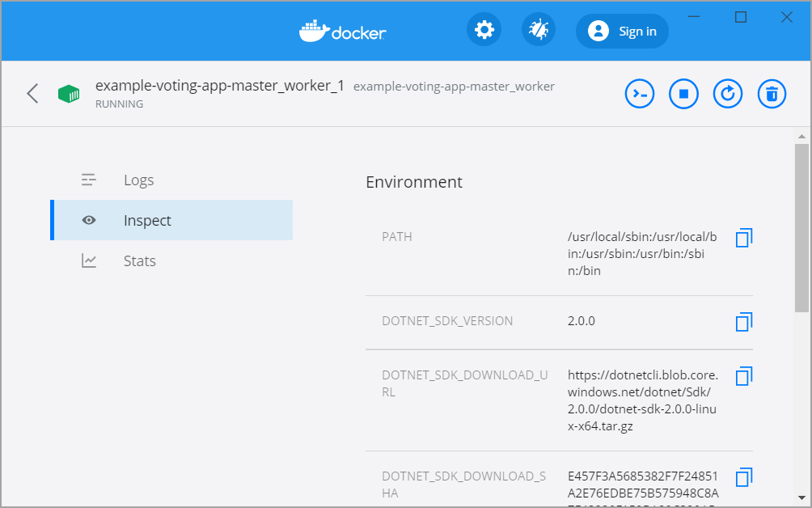Click the Sign in button

(x=622, y=32)
